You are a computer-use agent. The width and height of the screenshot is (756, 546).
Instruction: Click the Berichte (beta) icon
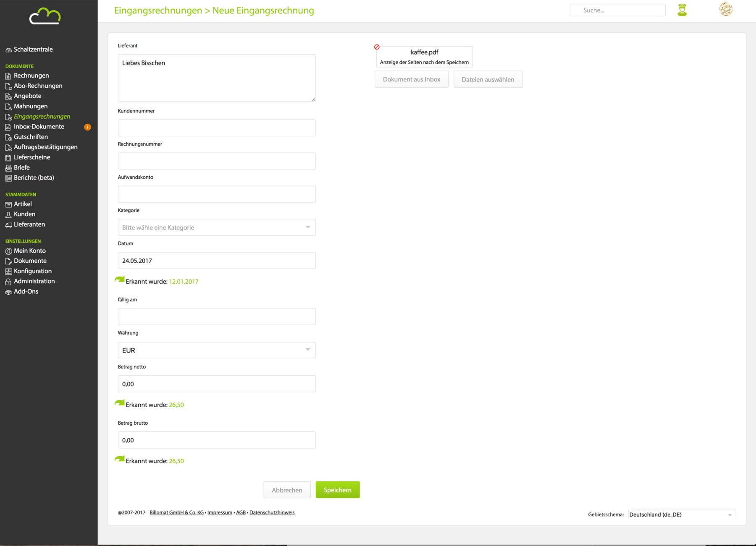(8, 178)
